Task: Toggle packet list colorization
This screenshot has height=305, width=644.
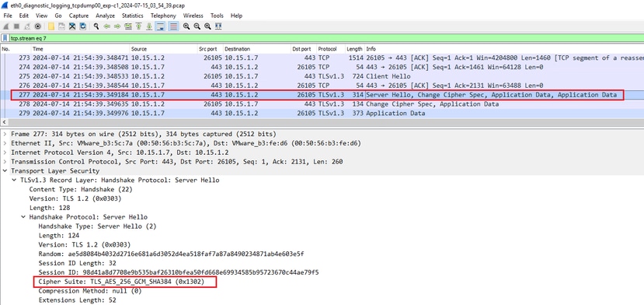Action: click(173, 26)
